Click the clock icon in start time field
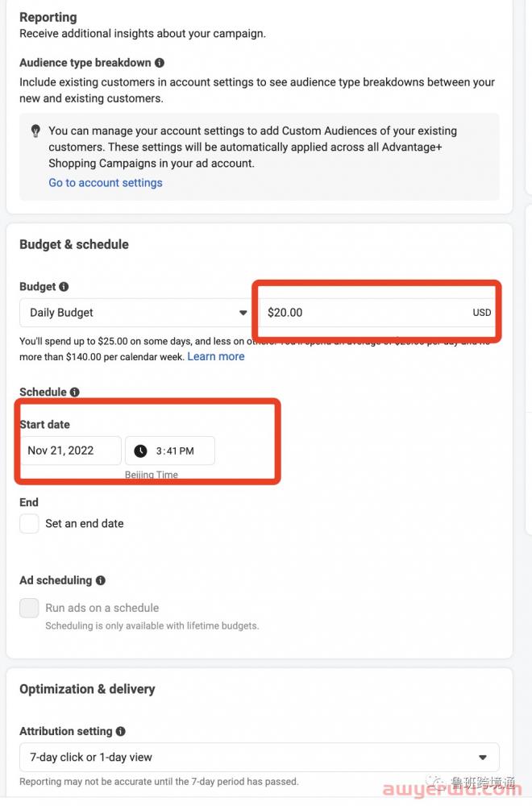Image resolution: width=532 pixels, height=806 pixels. 140,451
